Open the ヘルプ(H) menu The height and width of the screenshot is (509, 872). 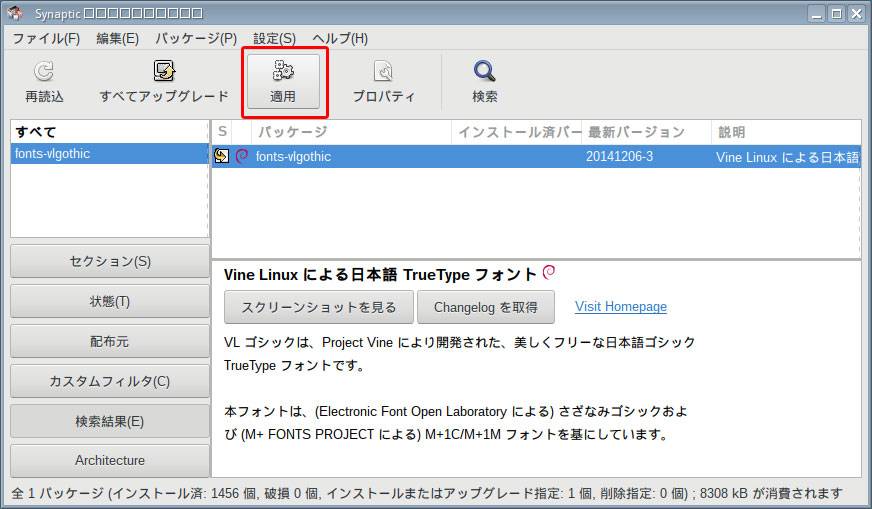click(x=340, y=38)
